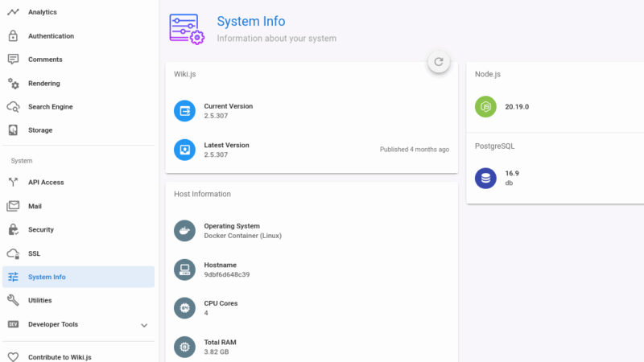Click the Node.js version 20.19.0
Image resolution: width=644 pixels, height=362 pixels.
point(517,107)
